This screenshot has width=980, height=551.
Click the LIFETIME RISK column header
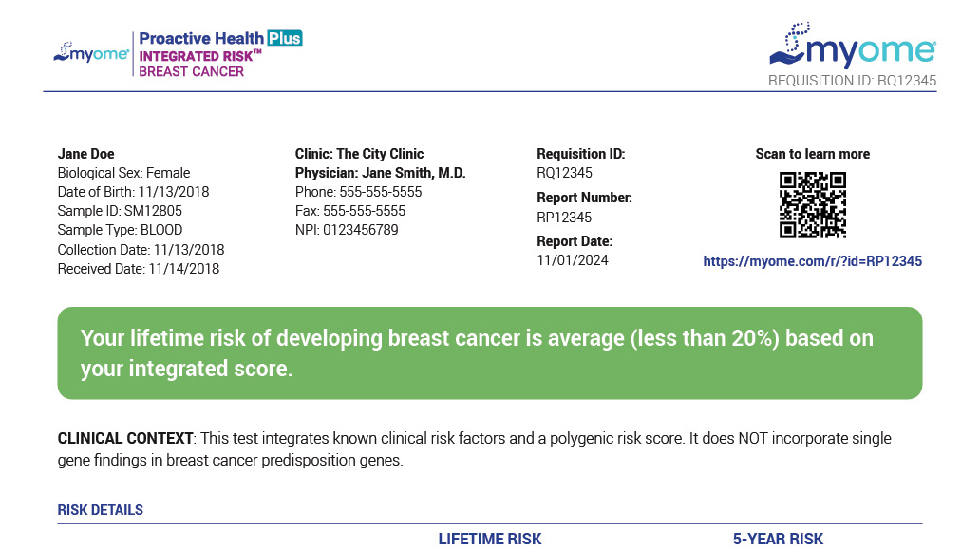pos(489,539)
